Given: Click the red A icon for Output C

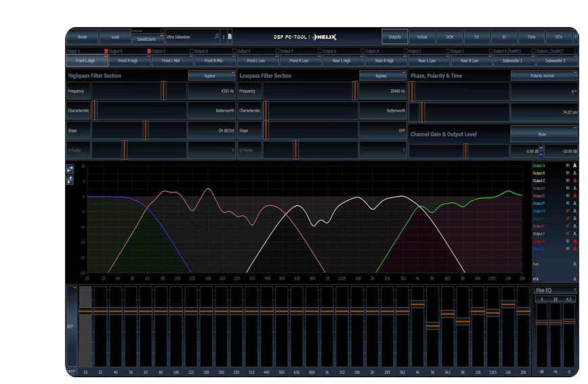Looking at the screenshot, I should click(x=575, y=181).
